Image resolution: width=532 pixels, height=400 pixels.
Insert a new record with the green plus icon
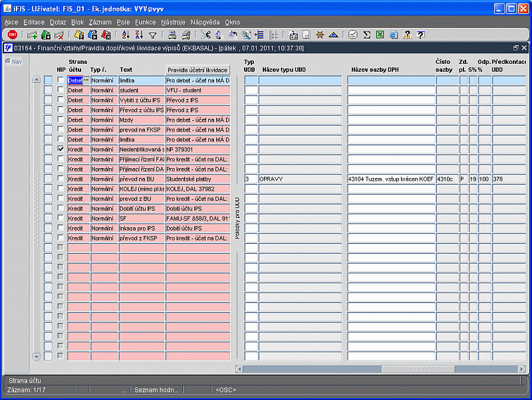tap(32, 35)
